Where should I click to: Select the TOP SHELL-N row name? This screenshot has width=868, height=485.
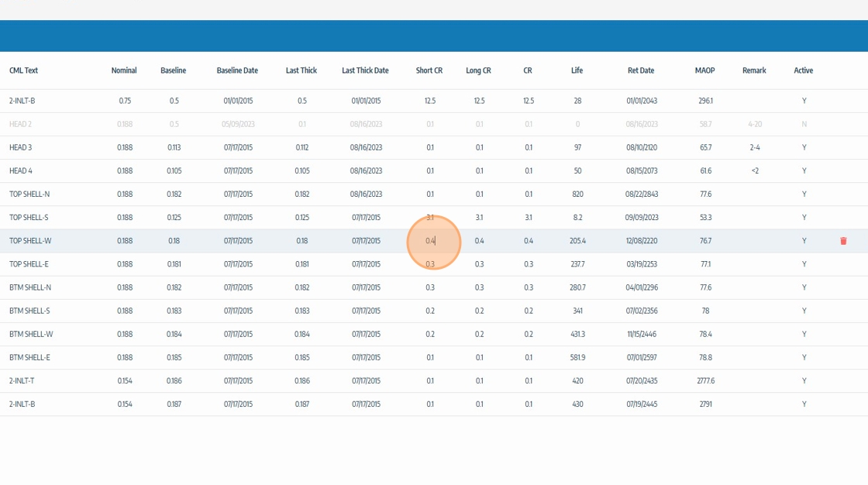pyautogui.click(x=29, y=194)
